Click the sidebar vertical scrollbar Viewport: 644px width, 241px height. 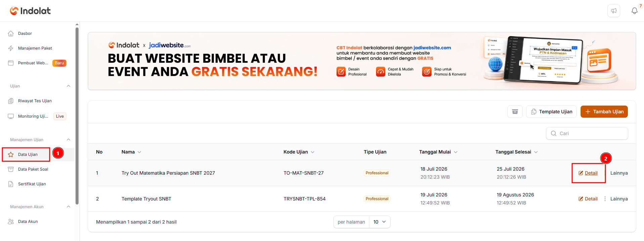(x=77, y=116)
